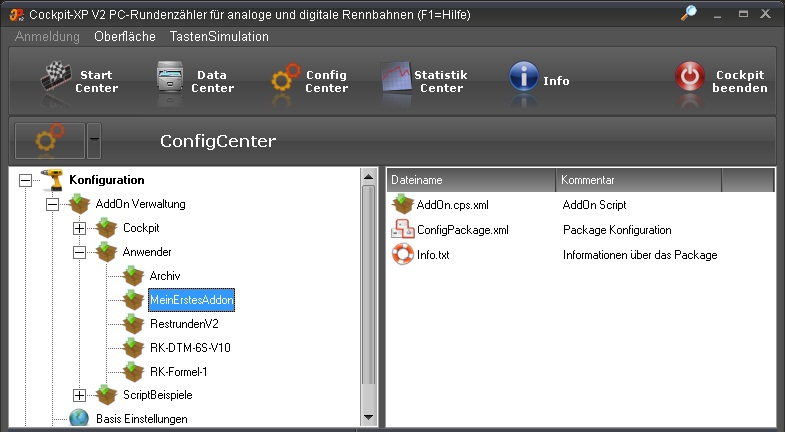Select the RestrundenV2 addon tree item
785x432 pixels.
click(x=184, y=324)
